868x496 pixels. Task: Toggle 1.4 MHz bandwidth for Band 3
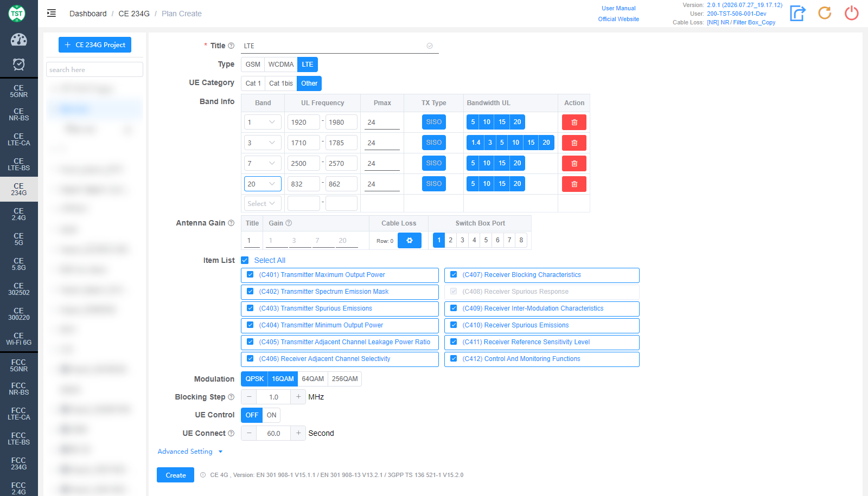coord(476,143)
